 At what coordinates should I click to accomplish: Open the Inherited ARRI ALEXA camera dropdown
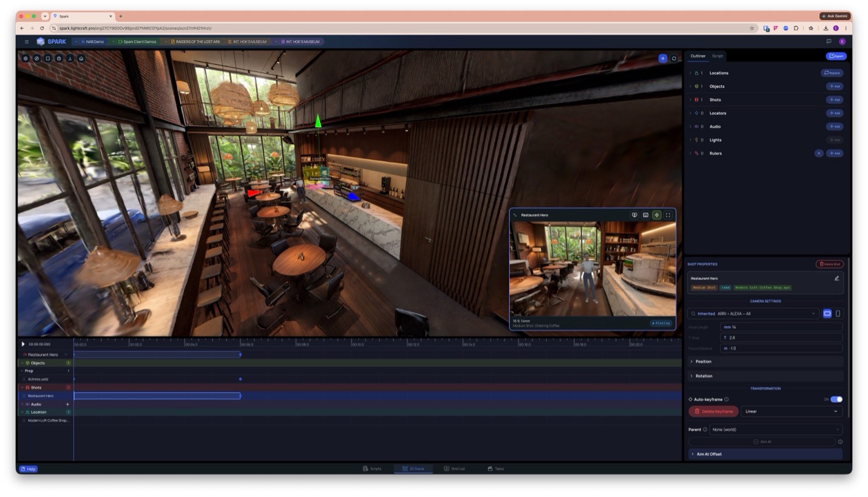click(753, 314)
